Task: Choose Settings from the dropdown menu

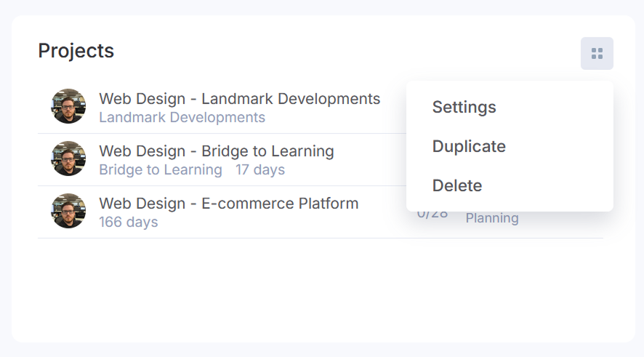Action: coord(464,107)
